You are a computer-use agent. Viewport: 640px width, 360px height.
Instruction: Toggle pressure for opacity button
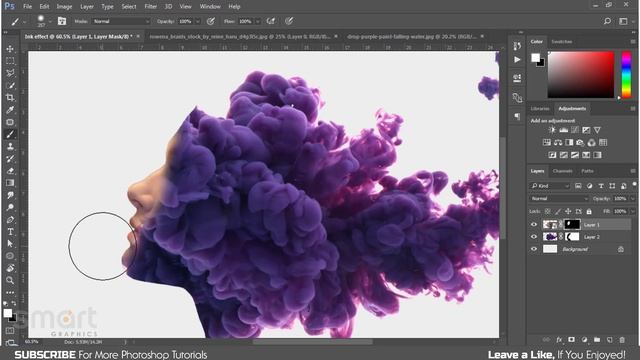coord(211,21)
